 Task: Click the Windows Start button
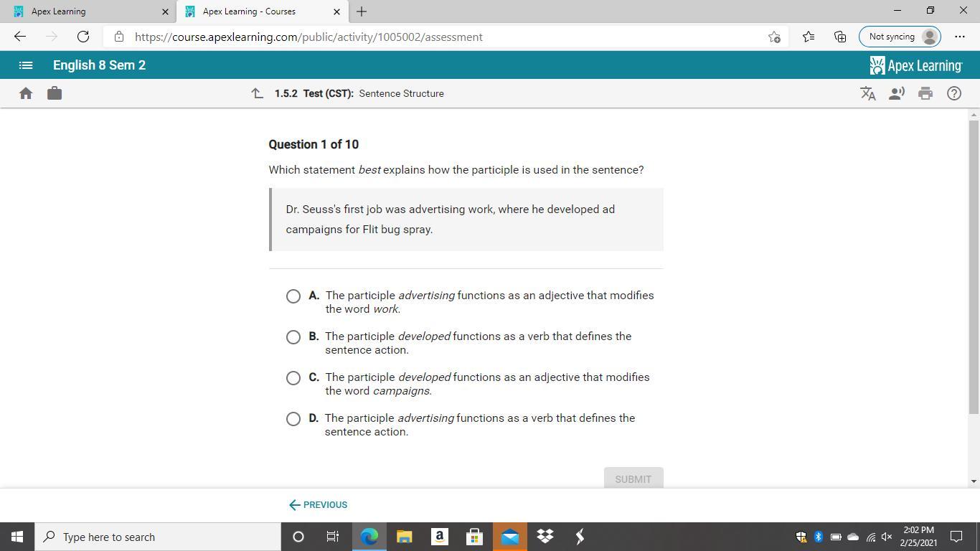17,537
